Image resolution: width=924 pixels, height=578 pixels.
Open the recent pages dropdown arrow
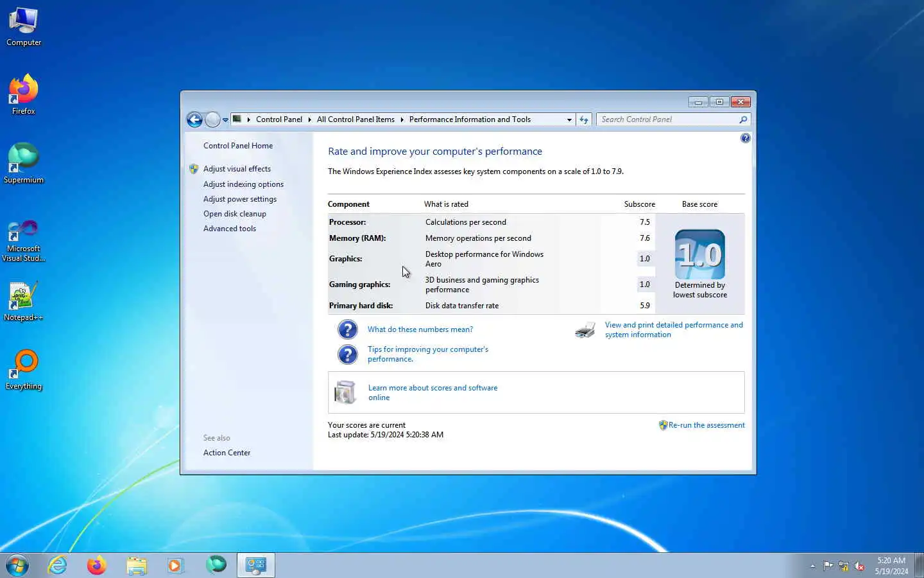point(225,120)
